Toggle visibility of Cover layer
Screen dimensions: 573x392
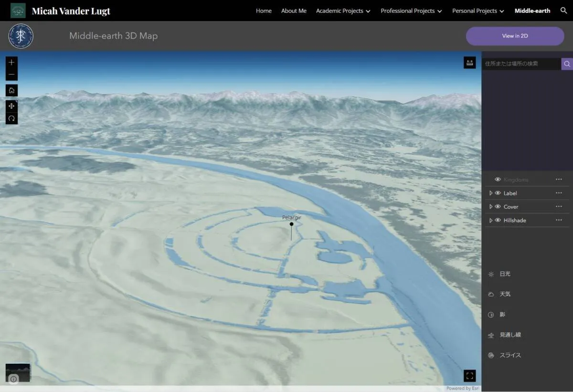(498, 207)
